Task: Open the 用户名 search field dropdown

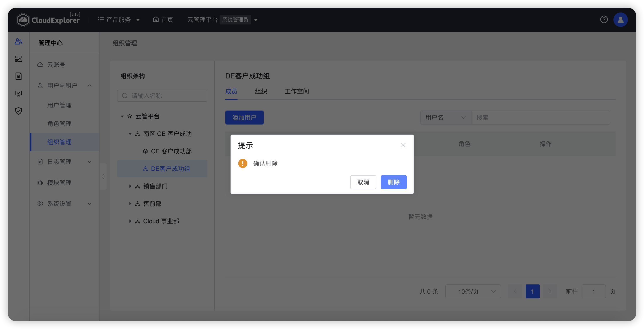Action: click(446, 117)
